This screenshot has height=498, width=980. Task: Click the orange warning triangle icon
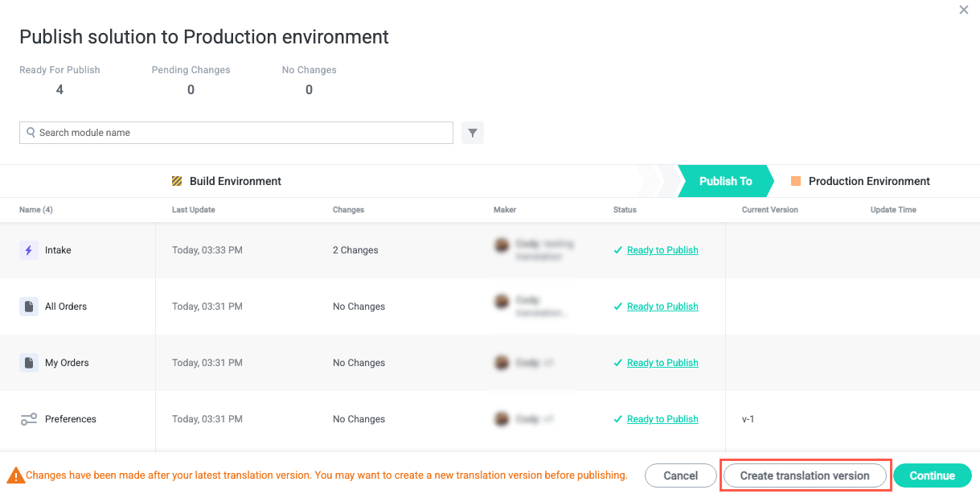click(15, 475)
